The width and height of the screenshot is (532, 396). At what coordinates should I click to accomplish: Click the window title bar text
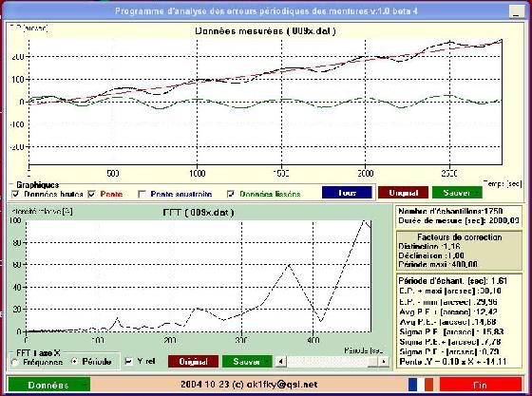point(266,11)
